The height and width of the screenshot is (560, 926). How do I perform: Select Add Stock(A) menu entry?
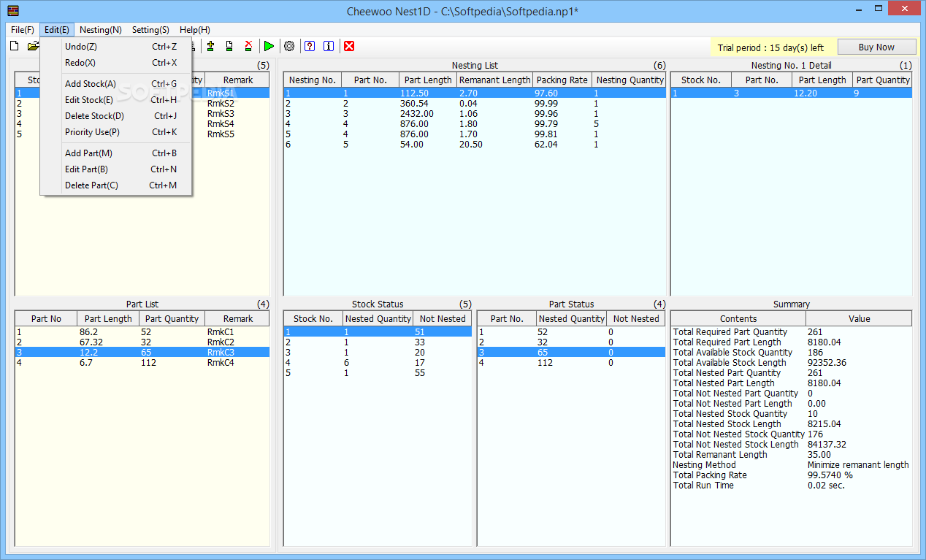click(x=116, y=84)
